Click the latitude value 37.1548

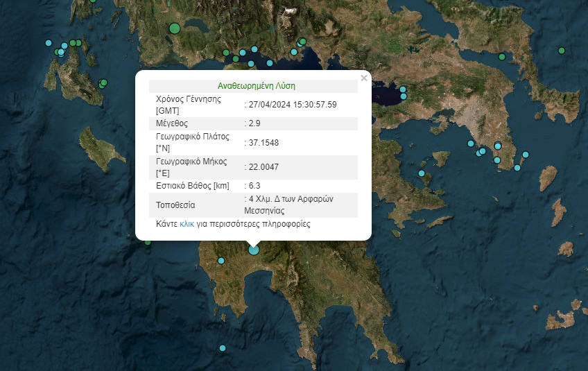pyautogui.click(x=263, y=143)
